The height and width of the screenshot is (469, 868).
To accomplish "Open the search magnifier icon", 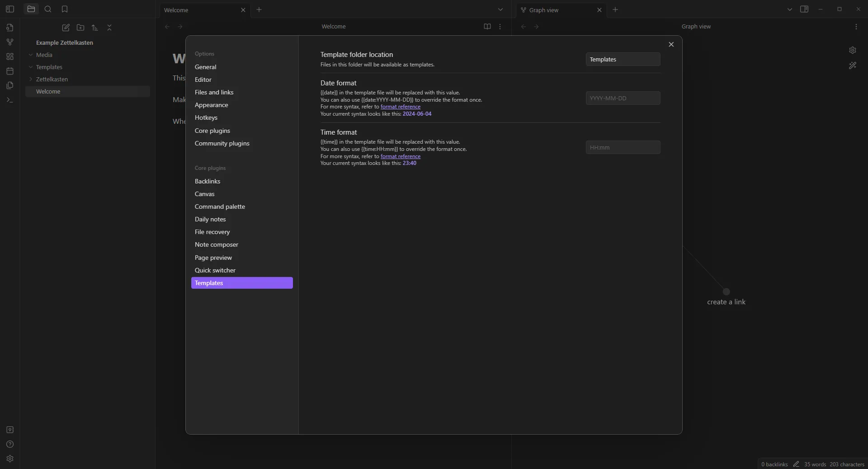I will tap(48, 9).
